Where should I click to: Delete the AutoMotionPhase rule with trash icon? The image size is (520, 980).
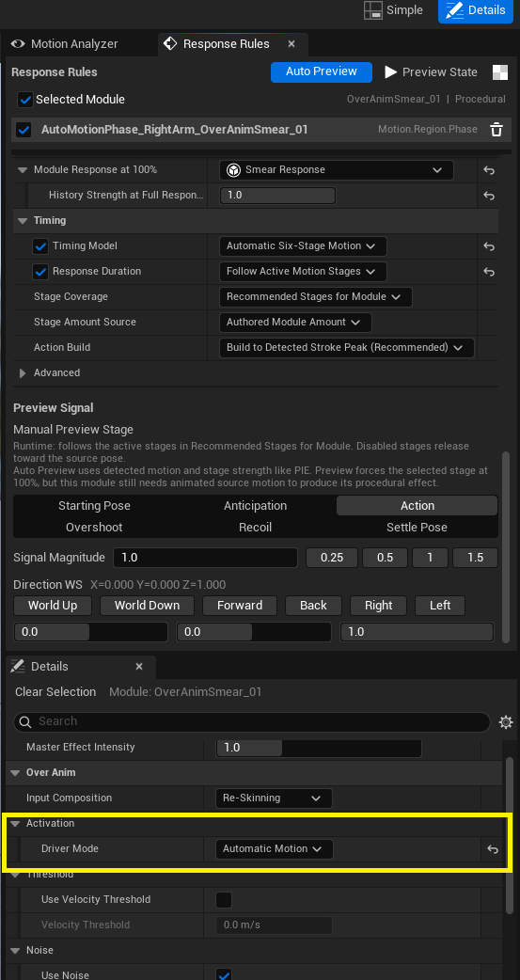(496, 130)
